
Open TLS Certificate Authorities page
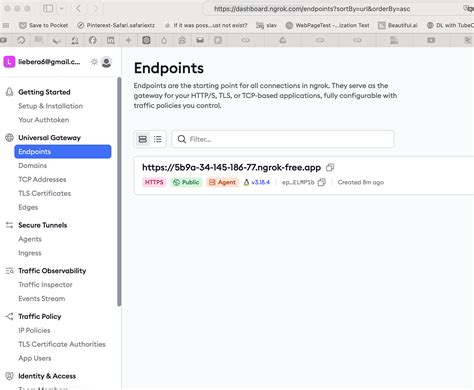click(62, 344)
